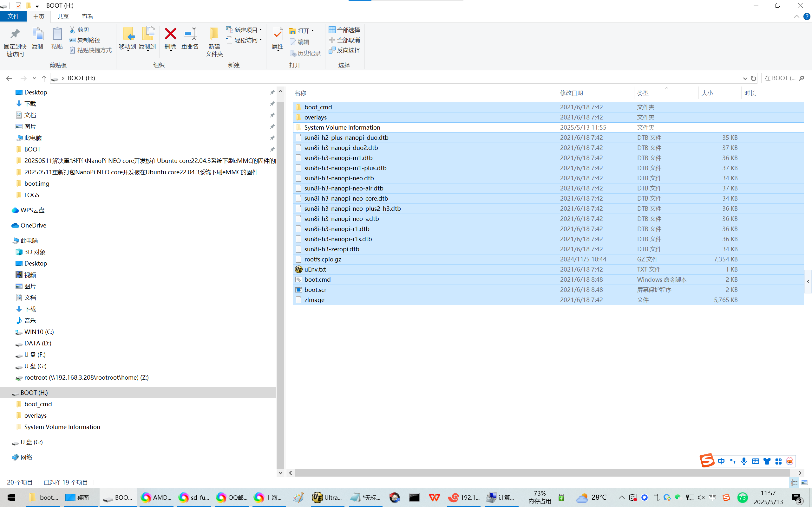812x507 pixels.
Task: Click the Rename (重命名) ribbon icon
Action: tap(190, 34)
